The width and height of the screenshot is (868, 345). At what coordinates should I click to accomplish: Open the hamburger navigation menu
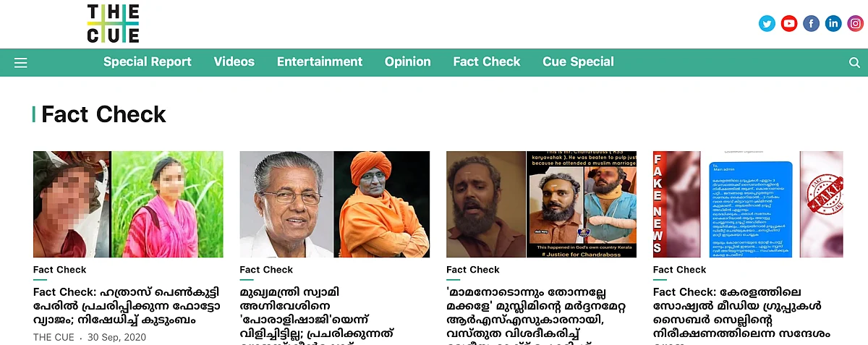point(21,63)
